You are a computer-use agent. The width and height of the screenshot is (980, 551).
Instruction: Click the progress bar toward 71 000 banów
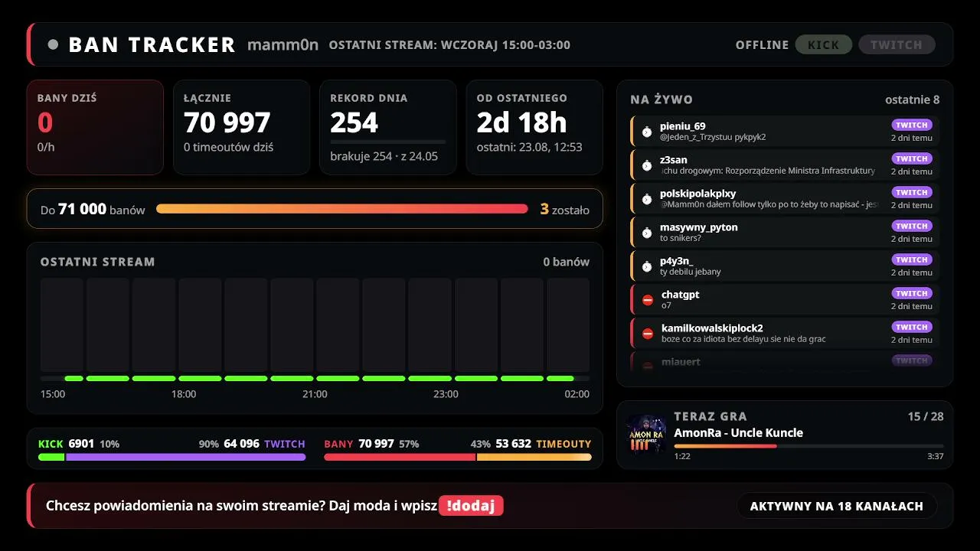(342, 209)
